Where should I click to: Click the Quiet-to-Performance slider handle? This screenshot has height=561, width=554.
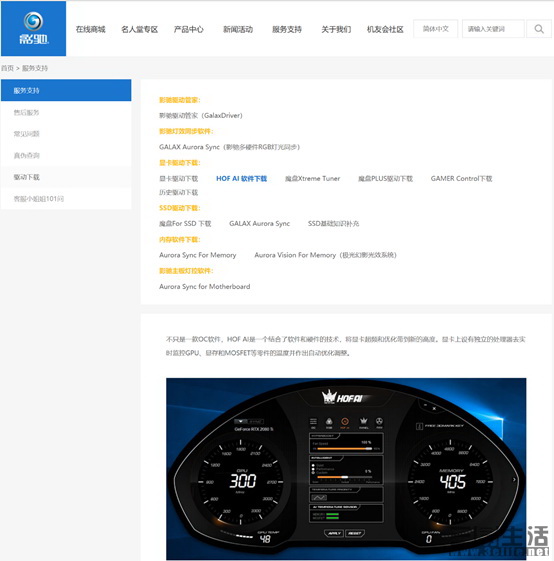(345, 477)
